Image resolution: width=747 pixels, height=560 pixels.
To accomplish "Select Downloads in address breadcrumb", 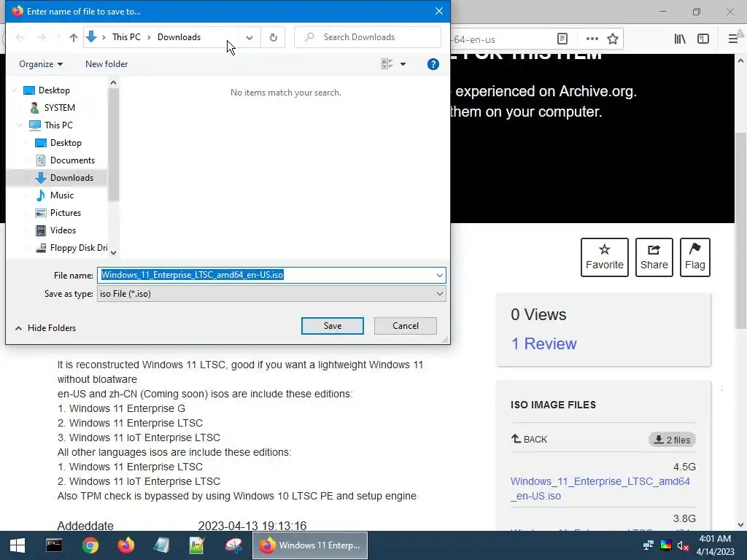I will [179, 37].
